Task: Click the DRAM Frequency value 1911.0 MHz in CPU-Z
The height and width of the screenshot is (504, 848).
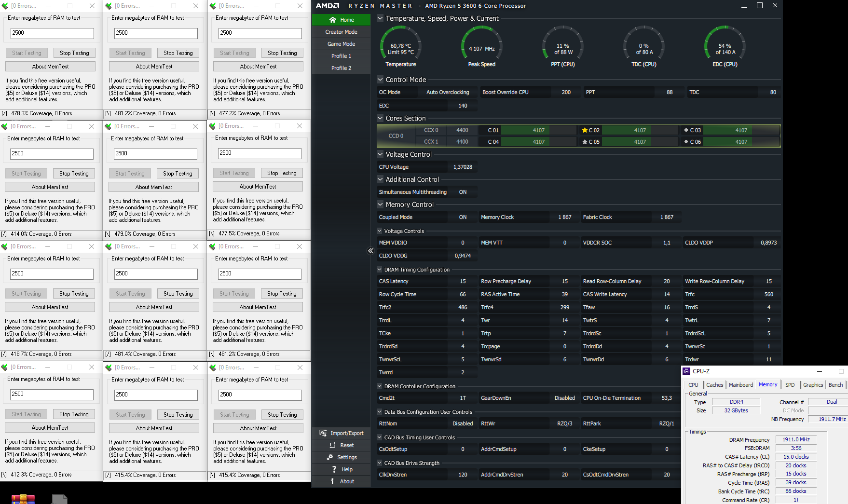Action: 796,439
